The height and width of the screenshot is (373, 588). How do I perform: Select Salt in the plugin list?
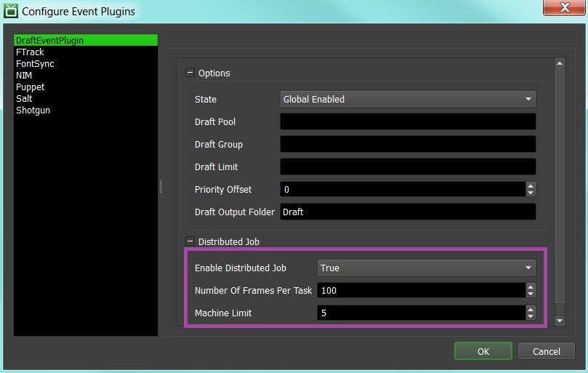pyautogui.click(x=86, y=98)
